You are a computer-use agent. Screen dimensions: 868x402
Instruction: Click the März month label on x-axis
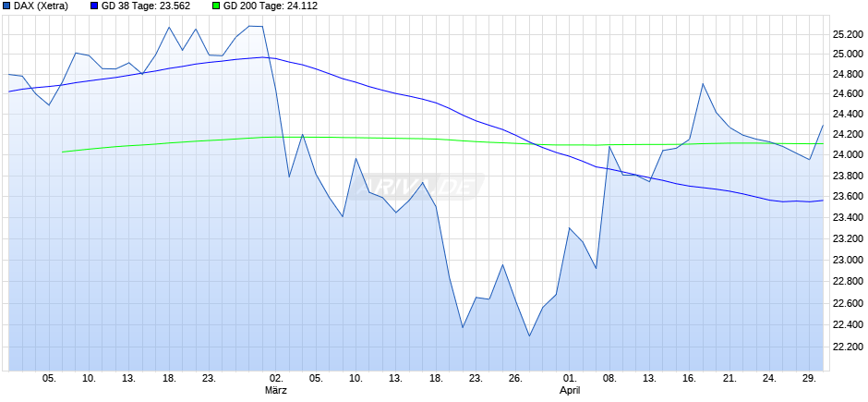[276, 390]
